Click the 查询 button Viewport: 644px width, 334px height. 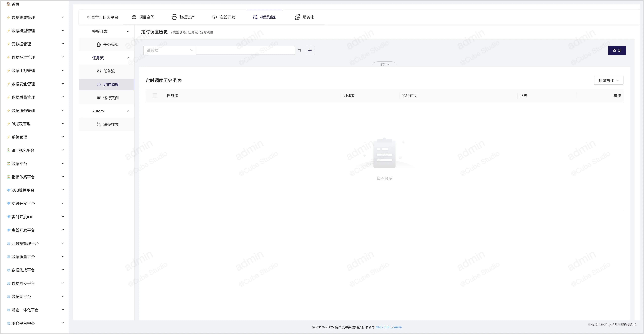[616, 50]
